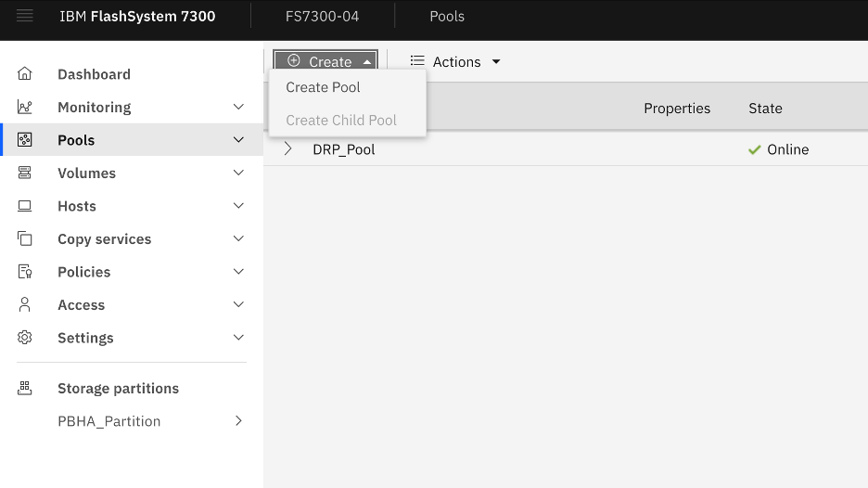The width and height of the screenshot is (868, 488).
Task: Select Create Pool from the menu
Action: (323, 87)
